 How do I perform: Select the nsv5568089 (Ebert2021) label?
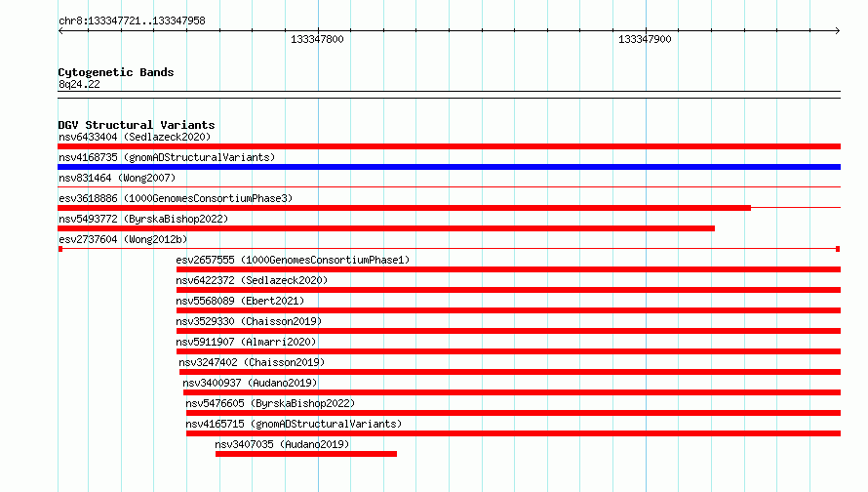(240, 301)
